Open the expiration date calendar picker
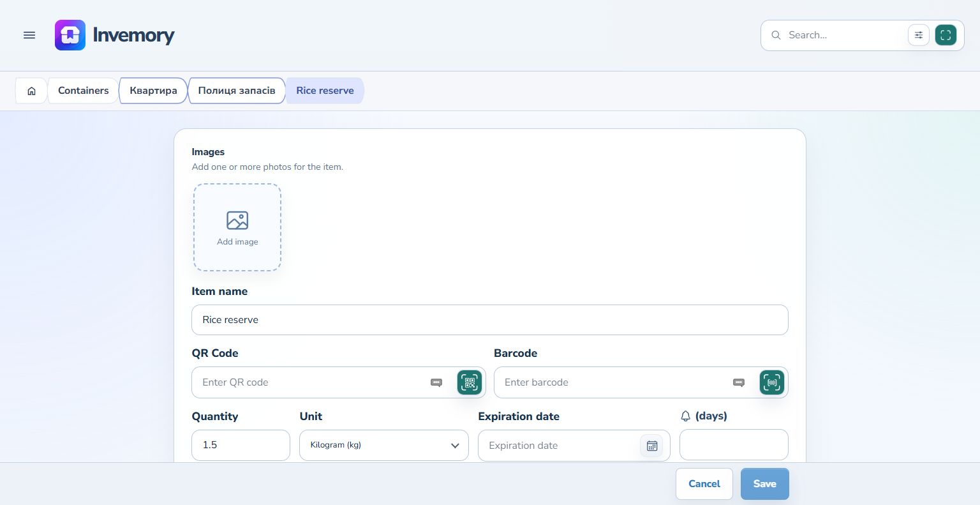 point(651,446)
